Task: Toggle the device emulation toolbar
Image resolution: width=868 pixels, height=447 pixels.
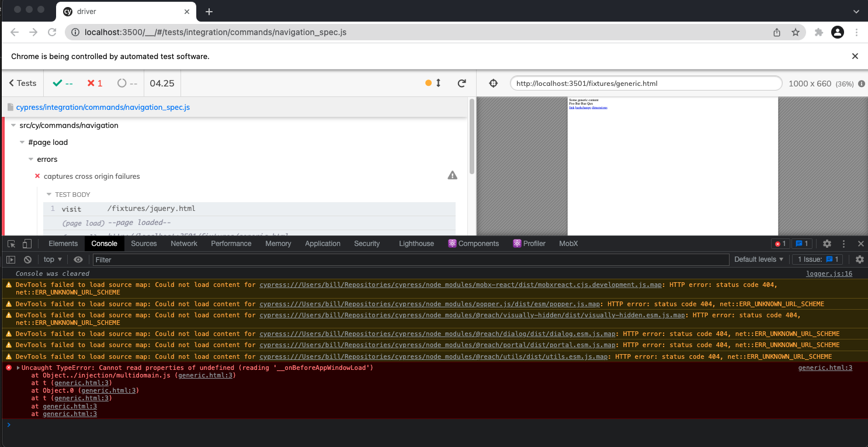Action: 26,243
